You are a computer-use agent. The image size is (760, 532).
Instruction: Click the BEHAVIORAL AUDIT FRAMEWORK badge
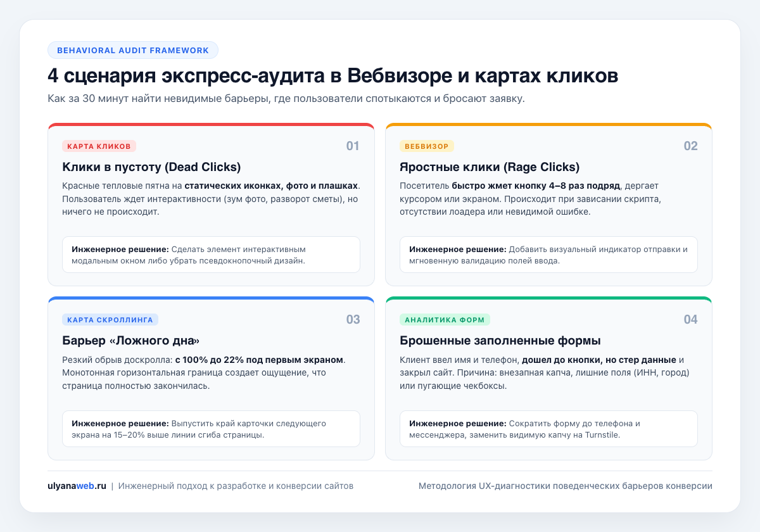coord(133,50)
